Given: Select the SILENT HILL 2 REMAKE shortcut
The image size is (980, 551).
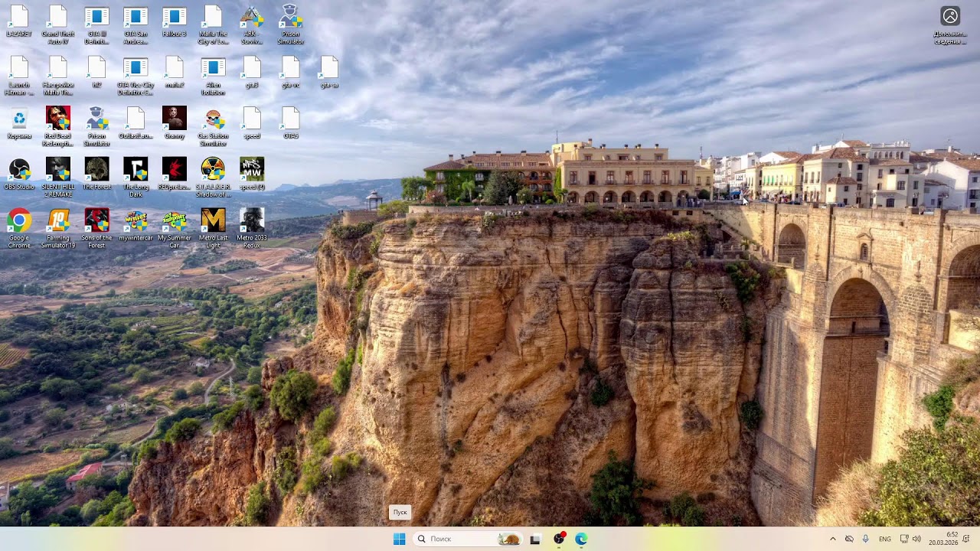Looking at the screenshot, I should point(58,178).
